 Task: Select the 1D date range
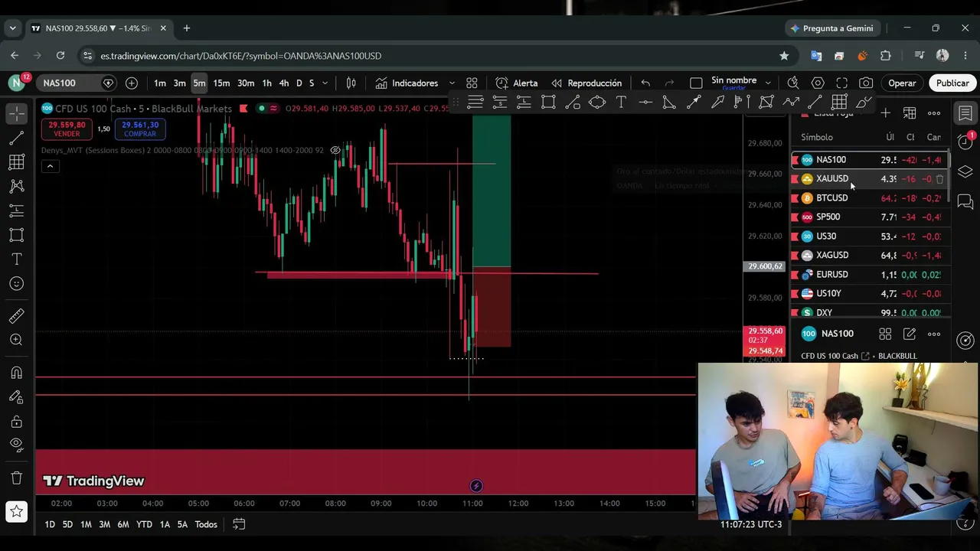click(x=50, y=524)
